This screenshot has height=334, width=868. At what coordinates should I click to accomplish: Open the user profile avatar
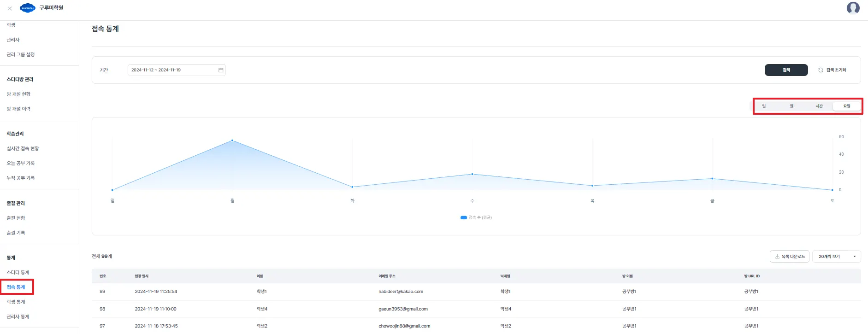(853, 8)
